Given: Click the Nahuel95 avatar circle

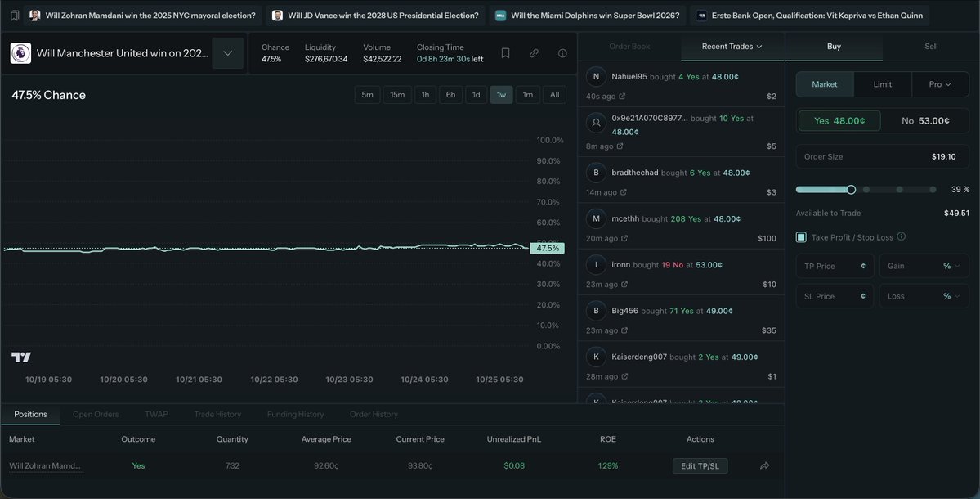Looking at the screenshot, I should 596,77.
